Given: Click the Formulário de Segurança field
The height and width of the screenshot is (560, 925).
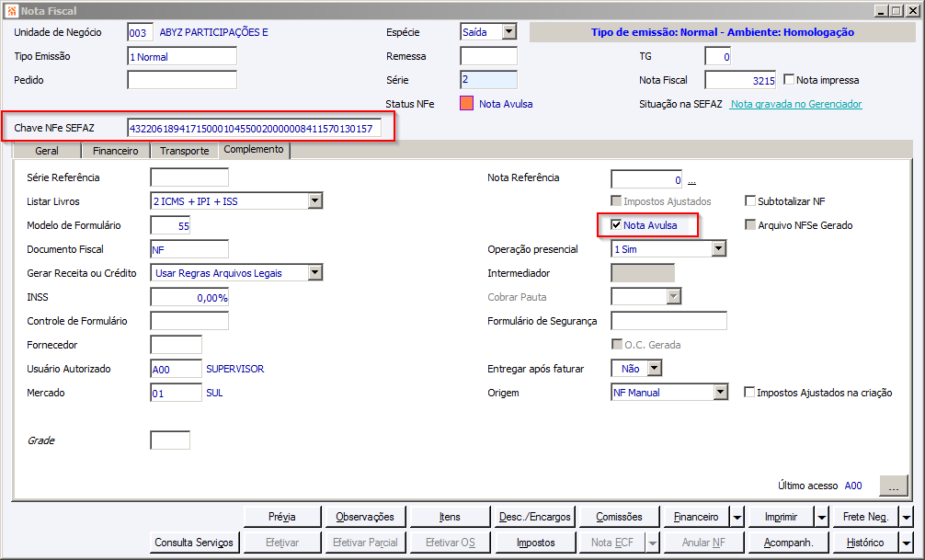Looking at the screenshot, I should (669, 321).
